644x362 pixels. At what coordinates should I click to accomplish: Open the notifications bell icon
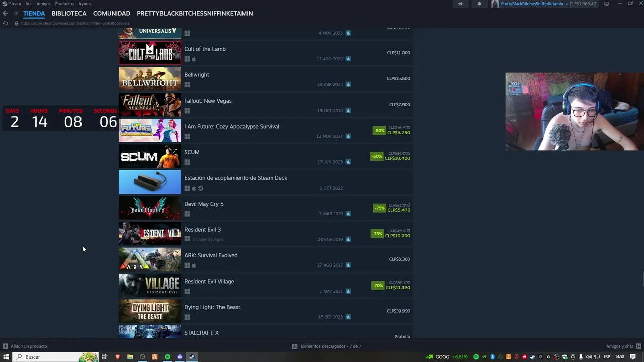pyautogui.click(x=479, y=4)
